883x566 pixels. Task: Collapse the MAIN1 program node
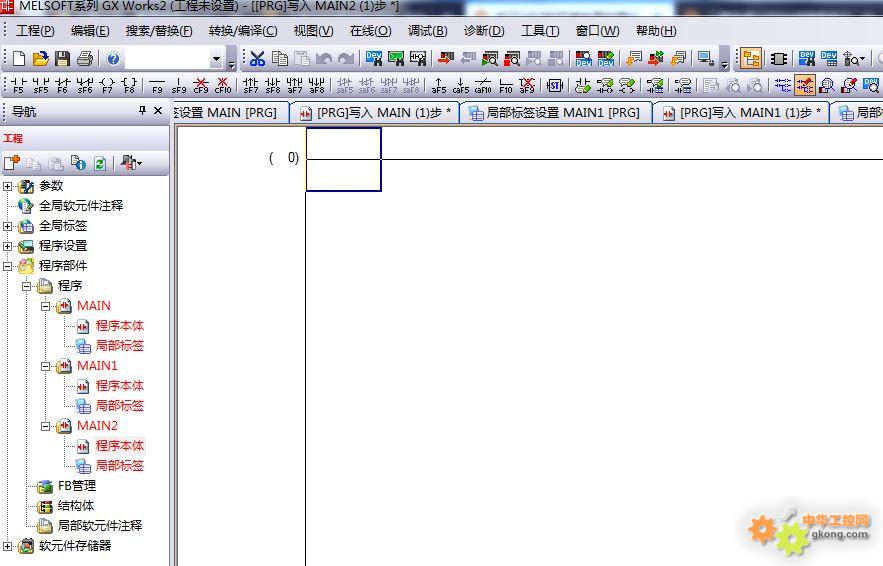click(46, 366)
